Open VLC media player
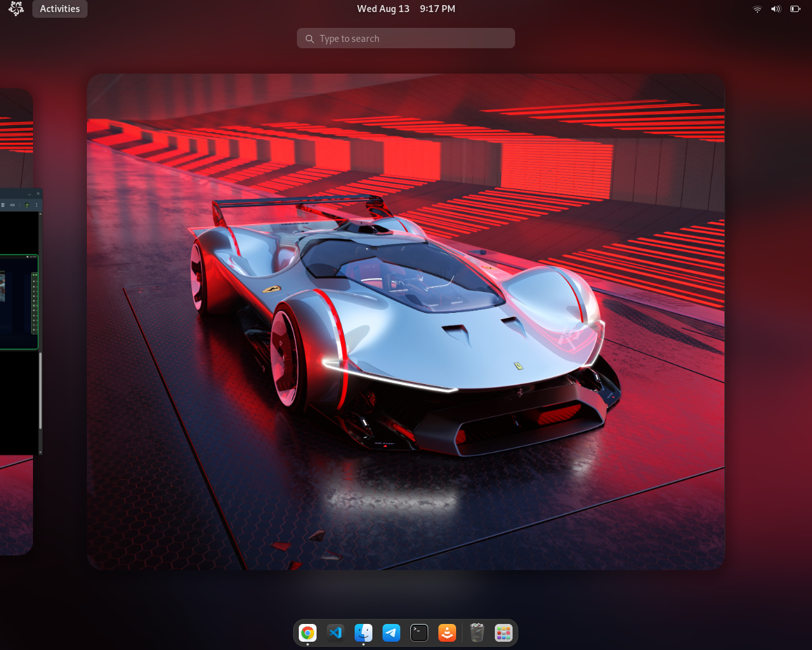Viewport: 812px width, 650px height. 447,632
